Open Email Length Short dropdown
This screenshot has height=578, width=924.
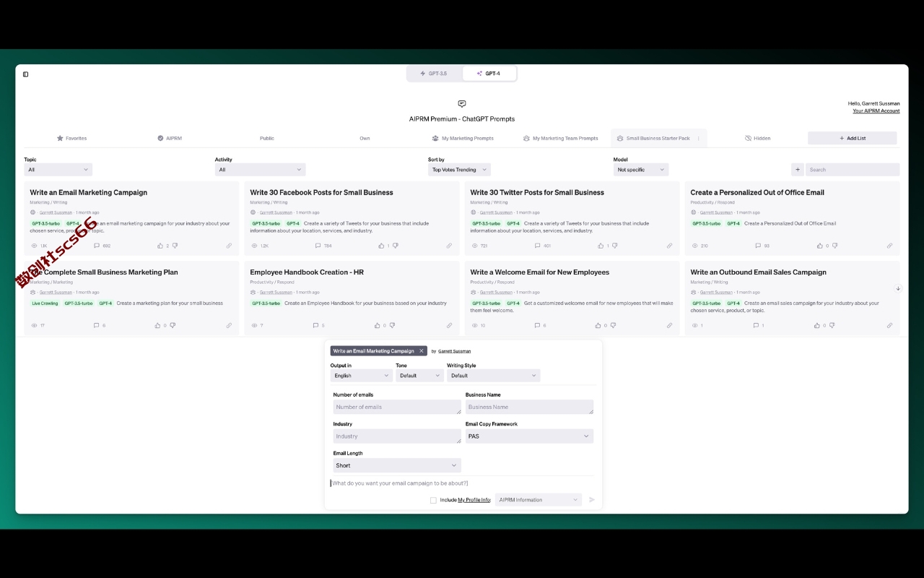pyautogui.click(x=397, y=465)
